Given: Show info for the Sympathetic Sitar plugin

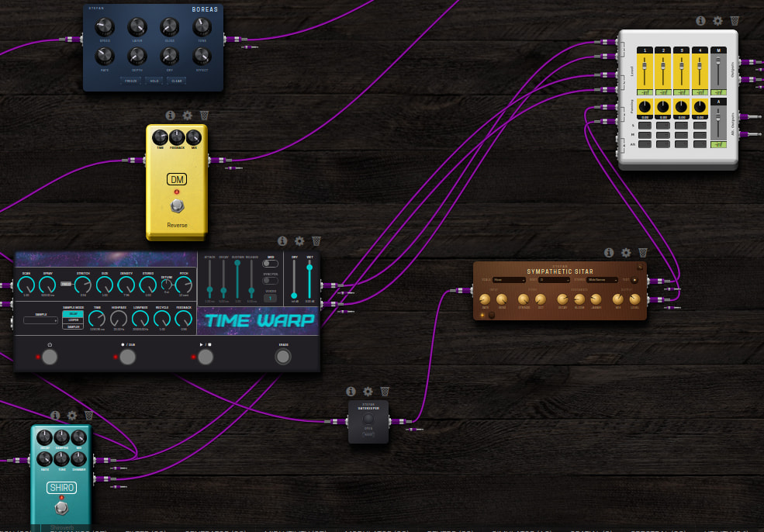Looking at the screenshot, I should pos(609,252).
